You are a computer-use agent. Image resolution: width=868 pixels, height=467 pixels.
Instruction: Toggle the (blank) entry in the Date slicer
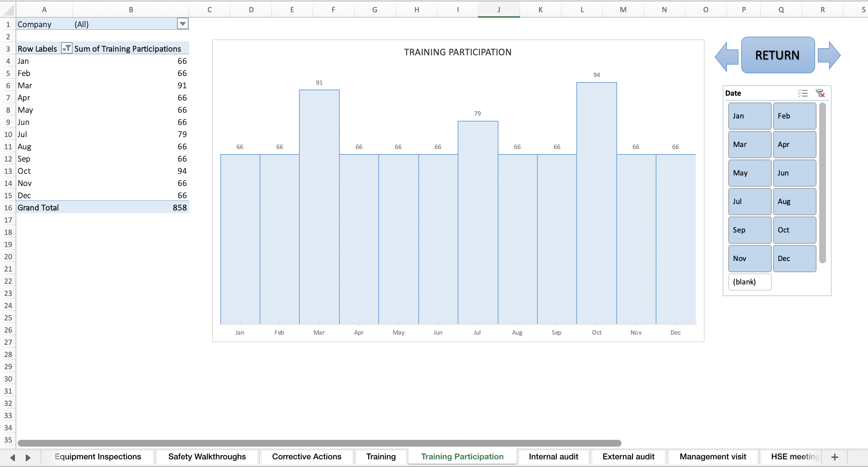(x=750, y=282)
